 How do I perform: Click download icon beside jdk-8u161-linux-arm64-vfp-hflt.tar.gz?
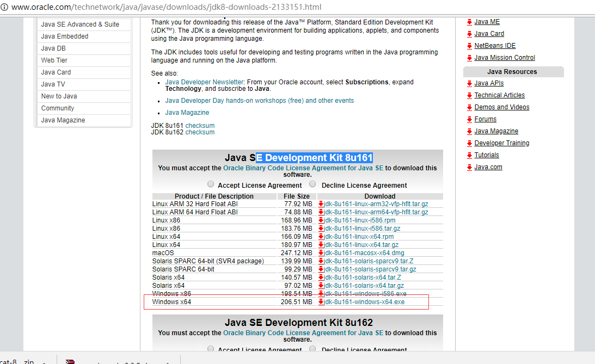tap(321, 212)
